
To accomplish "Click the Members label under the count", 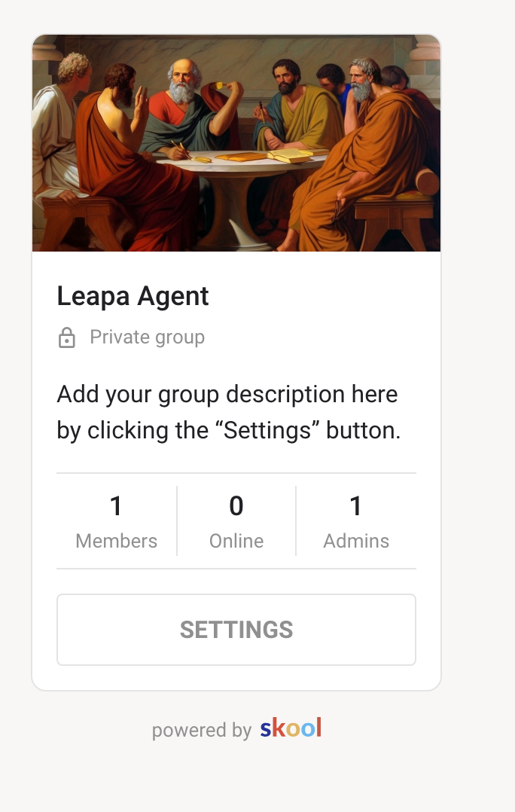I will pos(116,540).
